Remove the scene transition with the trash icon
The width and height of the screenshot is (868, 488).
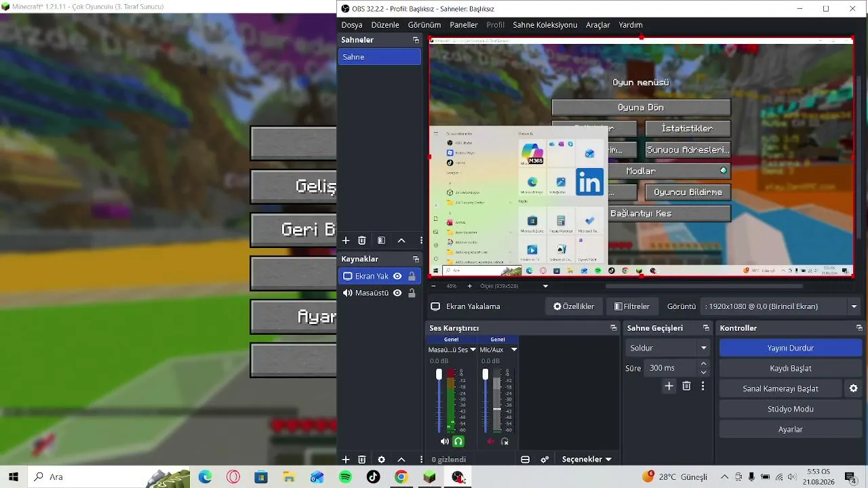(686, 386)
